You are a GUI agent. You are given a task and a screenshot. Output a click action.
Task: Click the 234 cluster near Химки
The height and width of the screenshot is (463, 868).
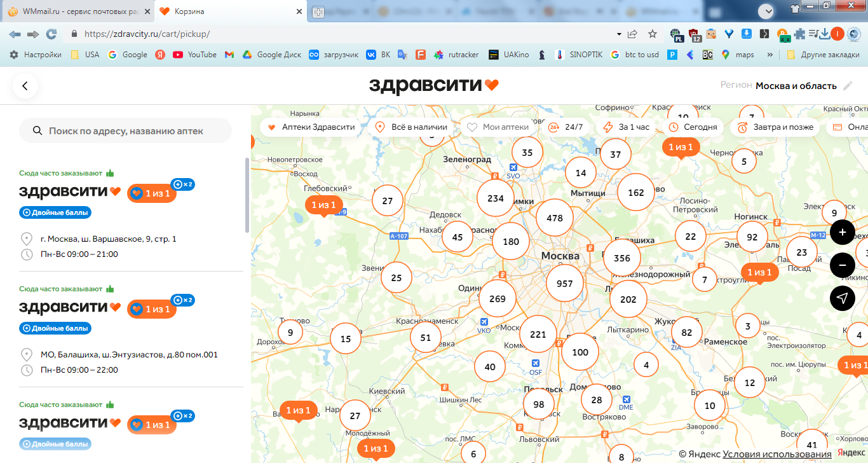click(496, 198)
